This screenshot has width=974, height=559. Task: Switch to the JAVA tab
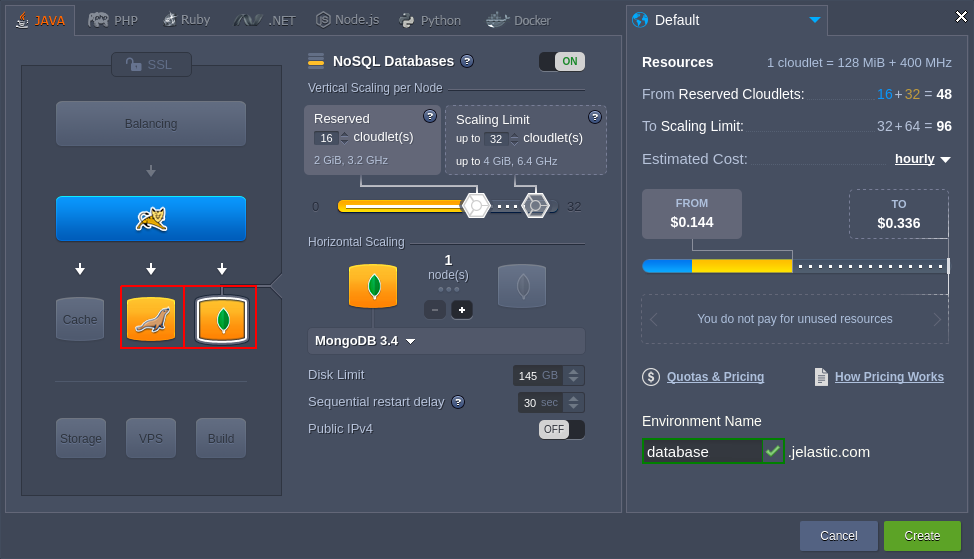(41, 20)
